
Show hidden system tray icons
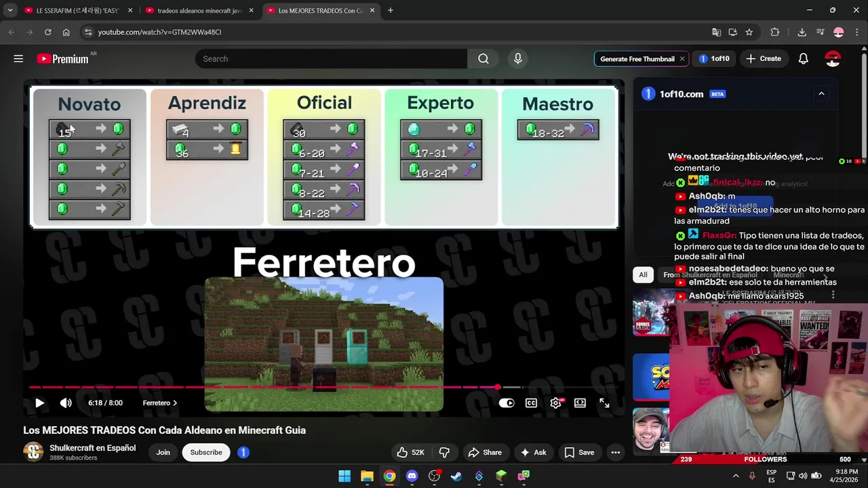pyautogui.click(x=736, y=476)
